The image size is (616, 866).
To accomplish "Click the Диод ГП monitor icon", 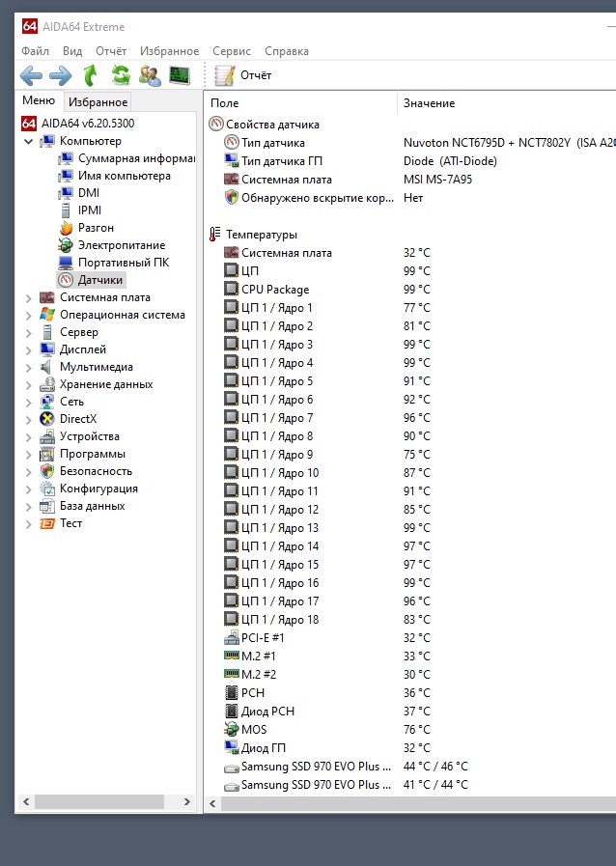I will (232, 748).
